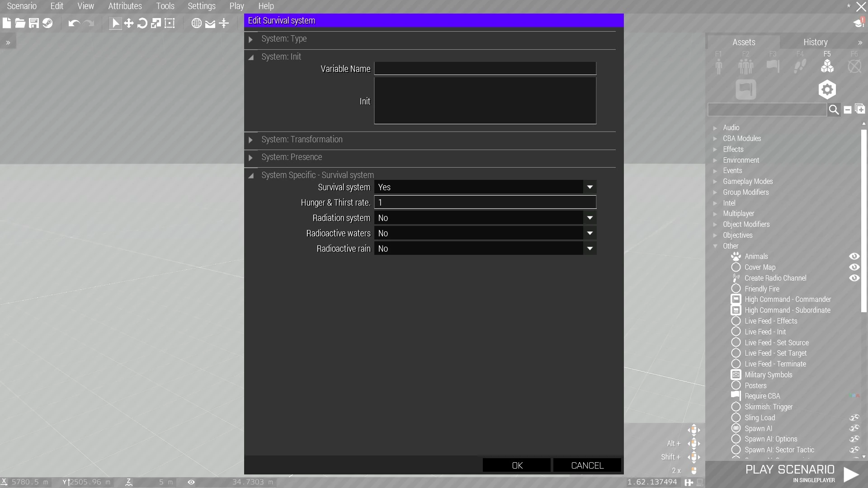This screenshot has width=868, height=488.
Task: Click the Translation (move) widget icon
Action: [x=129, y=23]
